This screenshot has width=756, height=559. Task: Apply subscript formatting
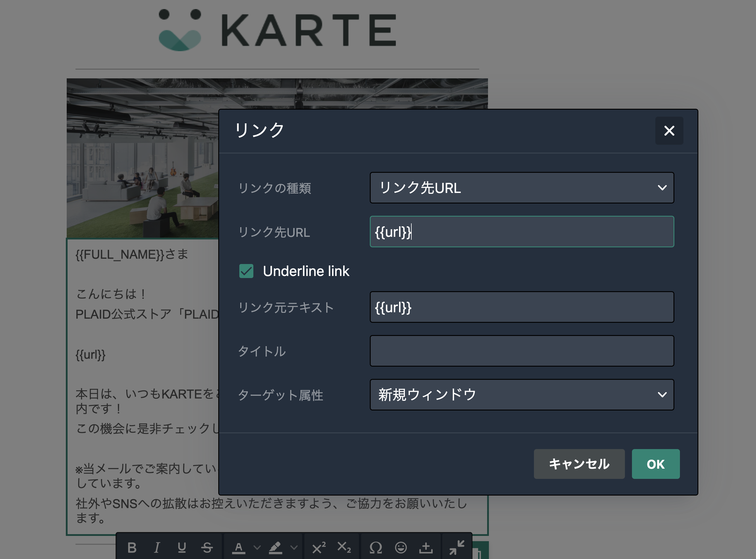344,547
